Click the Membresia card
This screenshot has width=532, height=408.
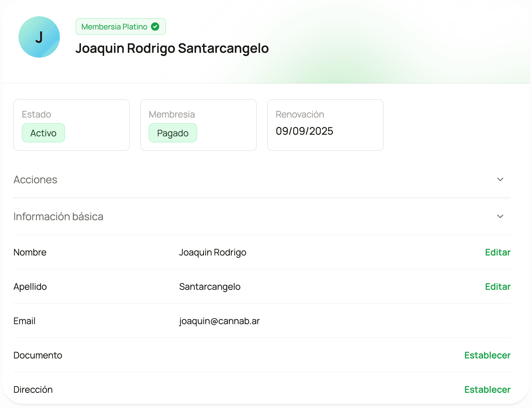198,125
